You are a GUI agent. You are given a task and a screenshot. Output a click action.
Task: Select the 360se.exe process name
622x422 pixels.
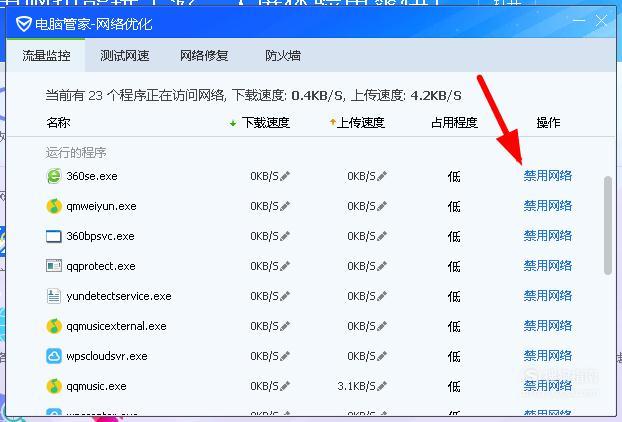(x=92, y=176)
